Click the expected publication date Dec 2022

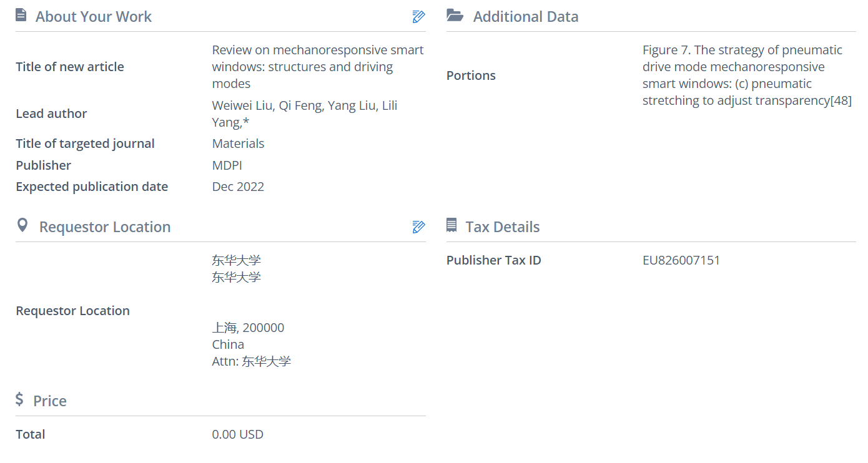click(x=238, y=187)
